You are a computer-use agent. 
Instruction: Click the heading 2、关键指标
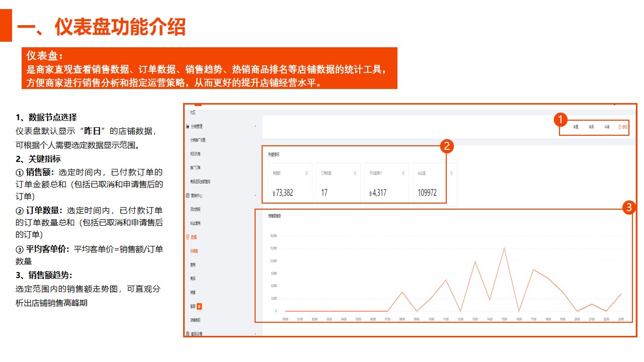(x=38, y=159)
